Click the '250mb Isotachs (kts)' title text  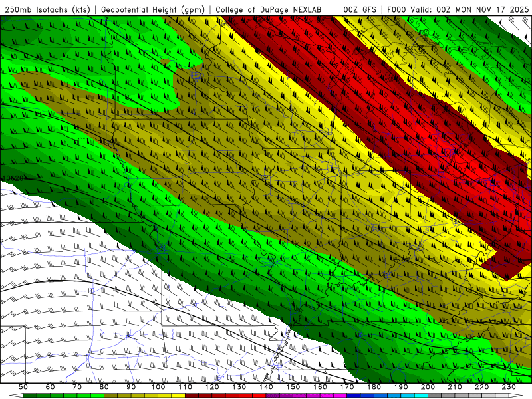(x=48, y=10)
